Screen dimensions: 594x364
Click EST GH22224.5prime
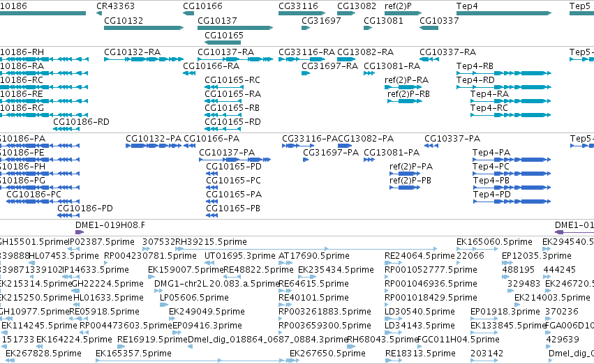pyautogui.click(x=107, y=284)
